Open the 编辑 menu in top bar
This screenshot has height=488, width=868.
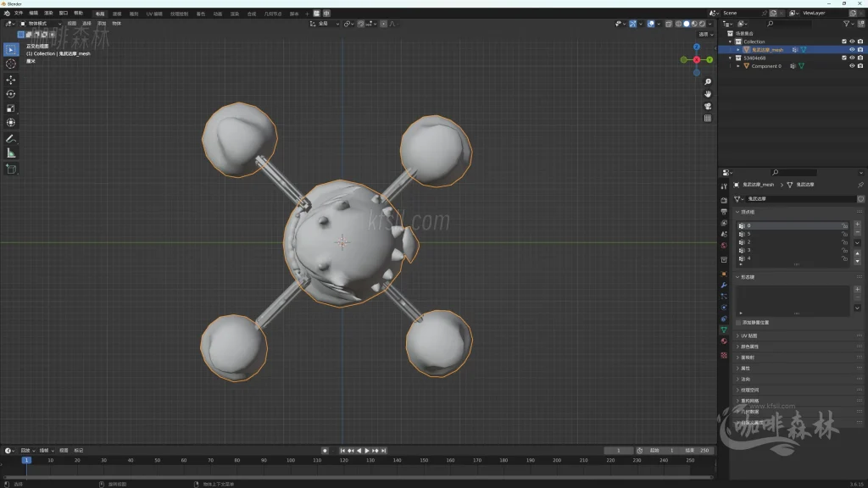34,14
